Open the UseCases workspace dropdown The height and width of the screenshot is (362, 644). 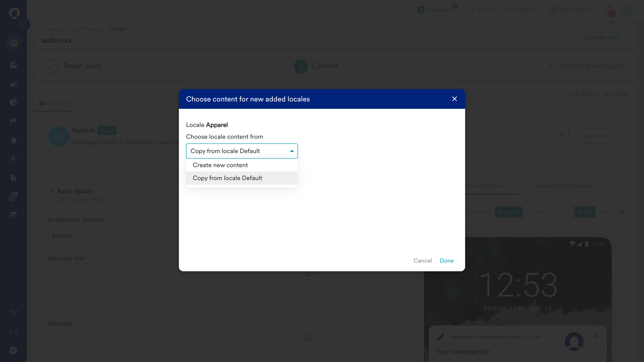[521, 9]
